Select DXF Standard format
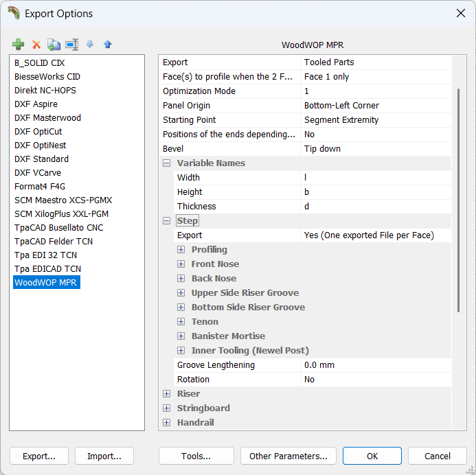 [x=42, y=159]
